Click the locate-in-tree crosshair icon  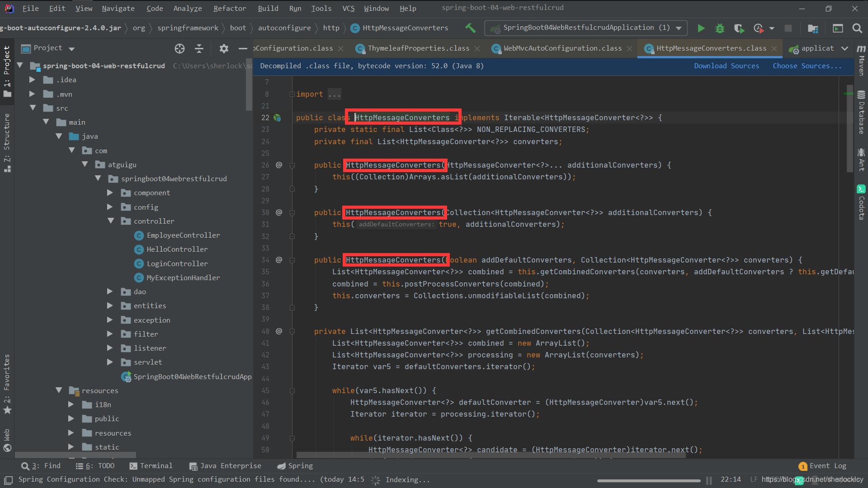(x=179, y=48)
